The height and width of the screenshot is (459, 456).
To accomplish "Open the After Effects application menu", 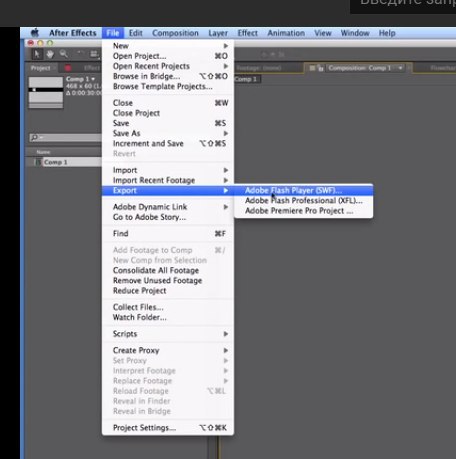I will 73,33.
